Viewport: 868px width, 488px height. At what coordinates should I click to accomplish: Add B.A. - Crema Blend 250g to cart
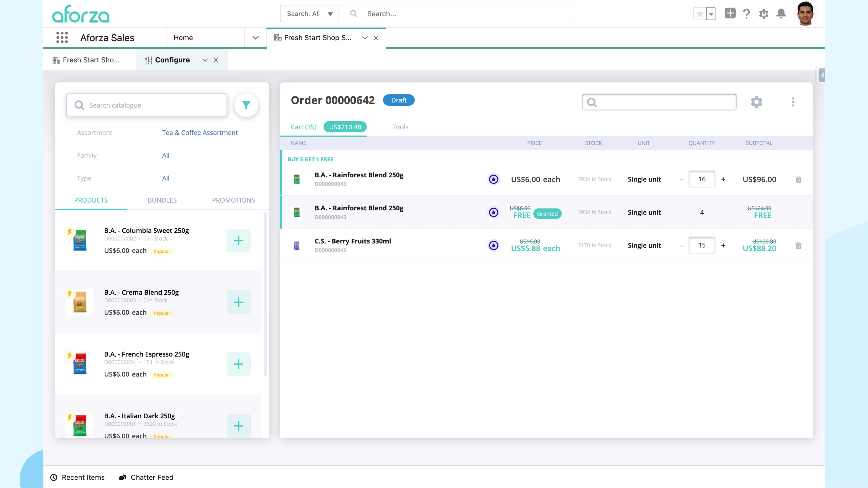[238, 302]
